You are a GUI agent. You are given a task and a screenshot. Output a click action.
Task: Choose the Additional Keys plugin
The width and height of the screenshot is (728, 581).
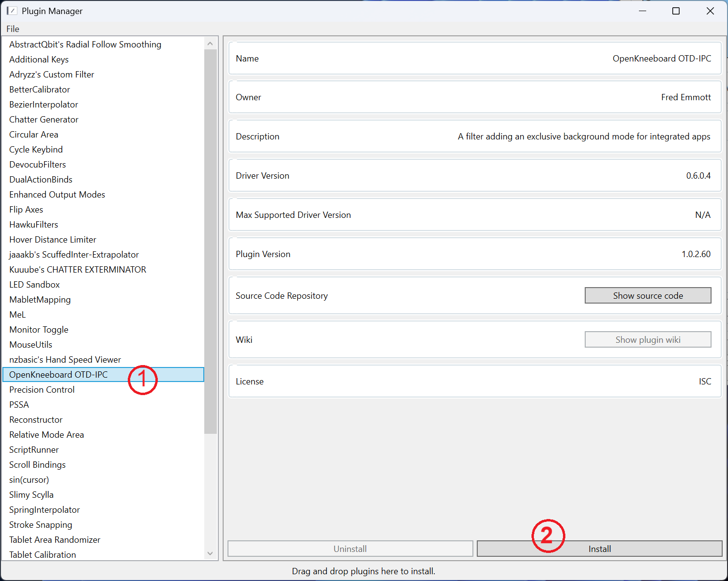pos(39,60)
